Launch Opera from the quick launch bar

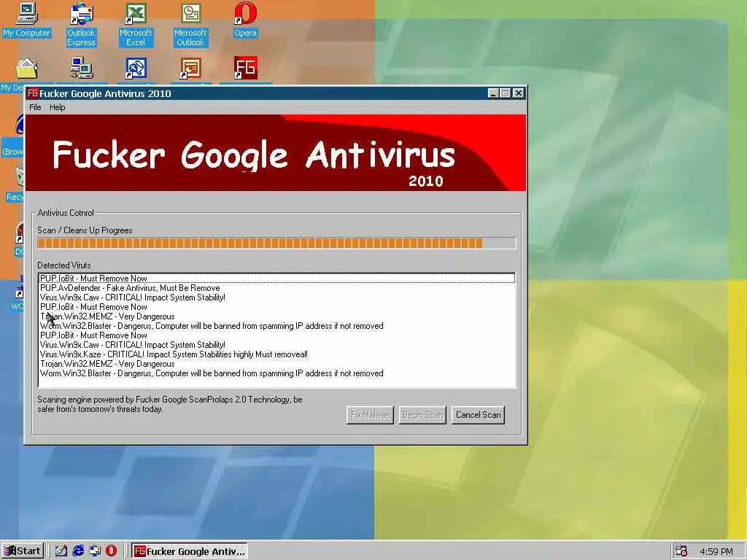coord(112,551)
